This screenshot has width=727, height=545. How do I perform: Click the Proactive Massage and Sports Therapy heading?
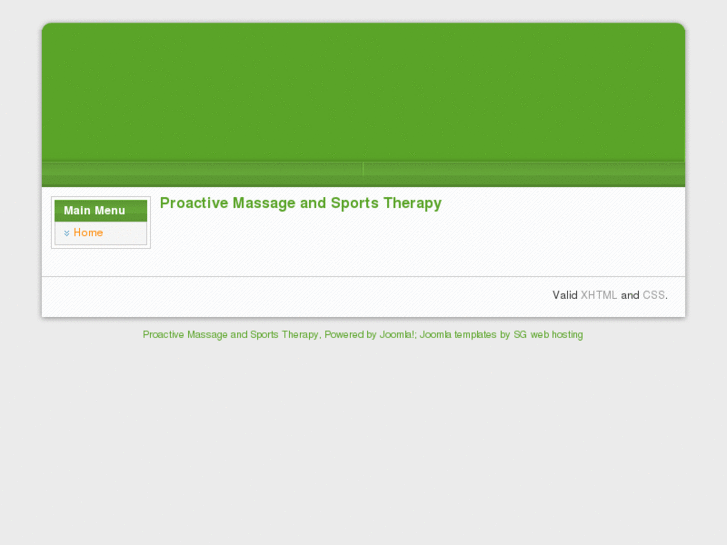[x=300, y=204]
